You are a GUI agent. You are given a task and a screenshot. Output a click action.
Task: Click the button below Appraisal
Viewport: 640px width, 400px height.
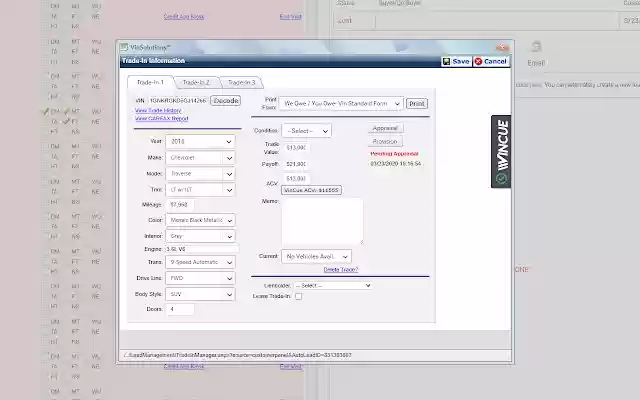pyautogui.click(x=385, y=141)
